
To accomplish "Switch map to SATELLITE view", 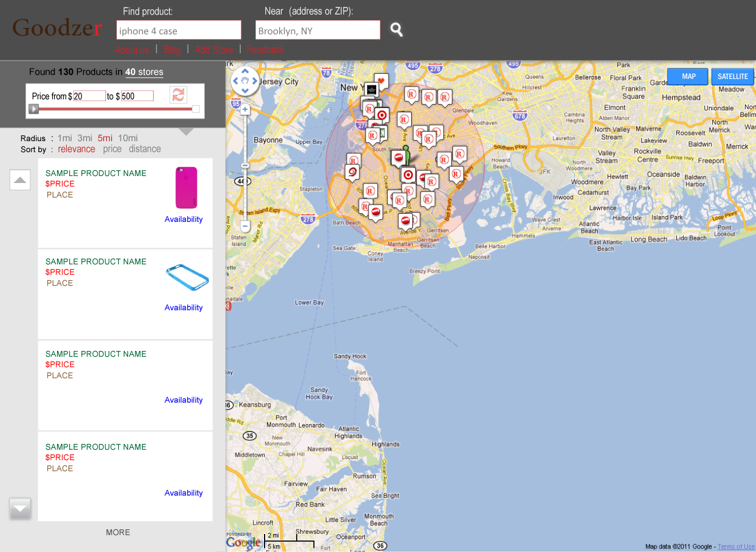I will click(733, 77).
